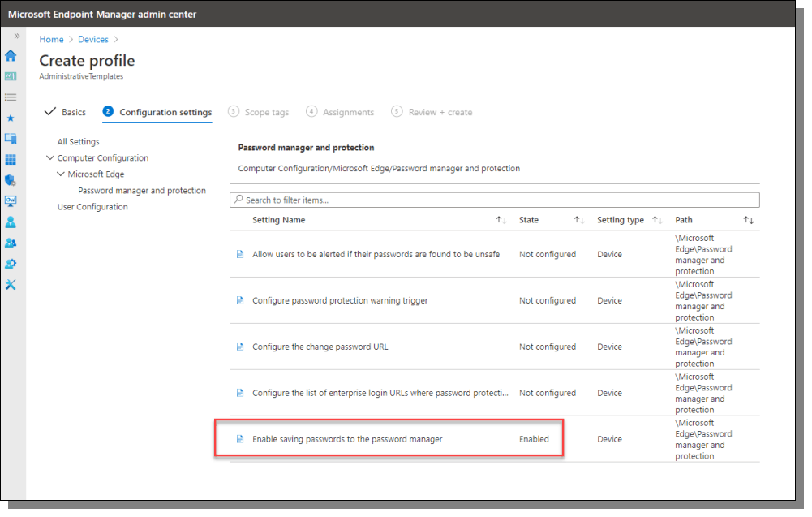Collapse Computer Configuration tree node
812x517 pixels.
[x=49, y=157]
